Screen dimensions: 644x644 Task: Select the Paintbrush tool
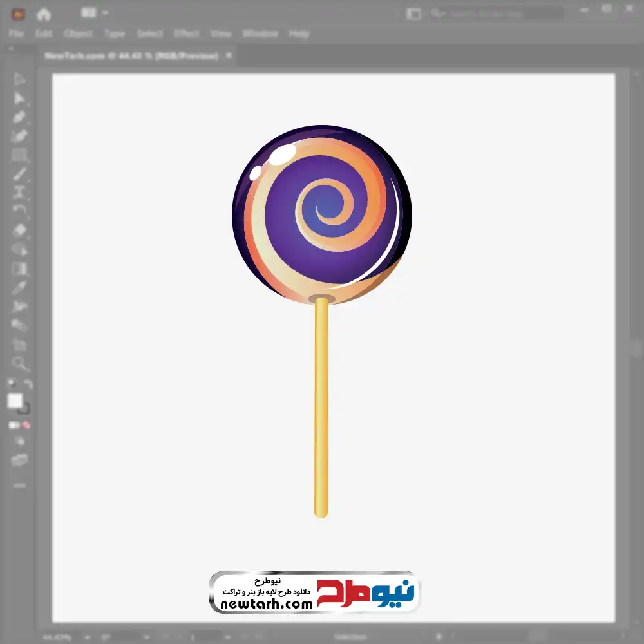pyautogui.click(x=19, y=174)
